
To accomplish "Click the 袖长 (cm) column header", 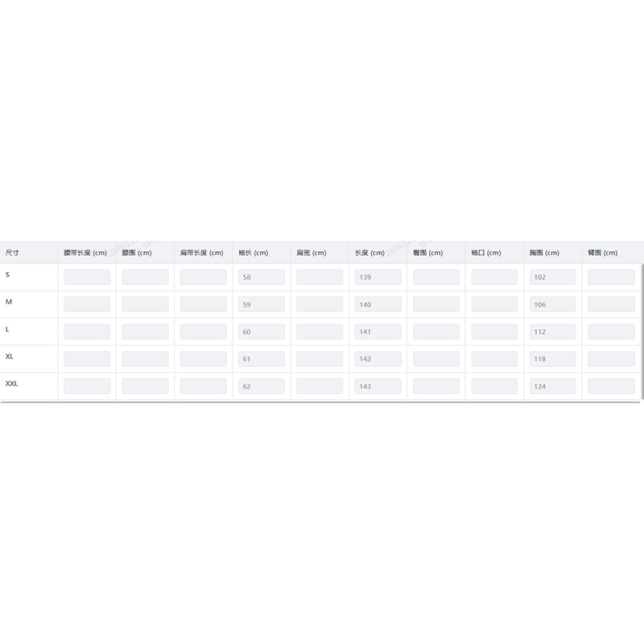I will pos(253,253).
